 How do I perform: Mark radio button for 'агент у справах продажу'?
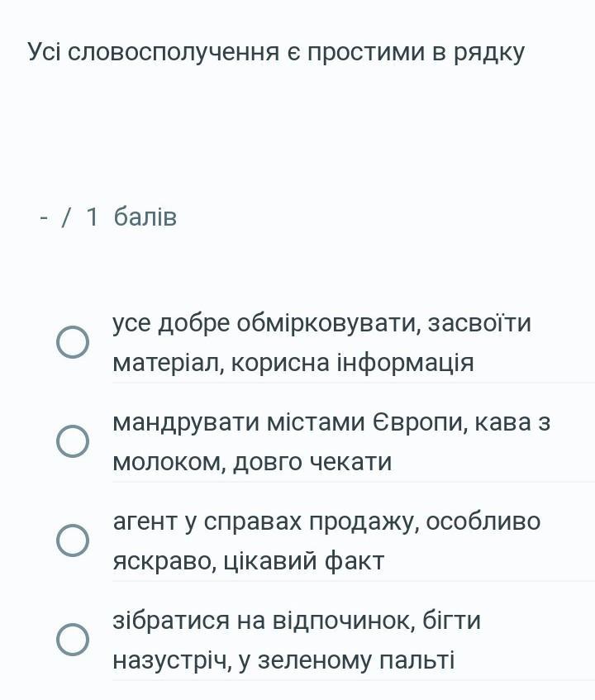(73, 540)
